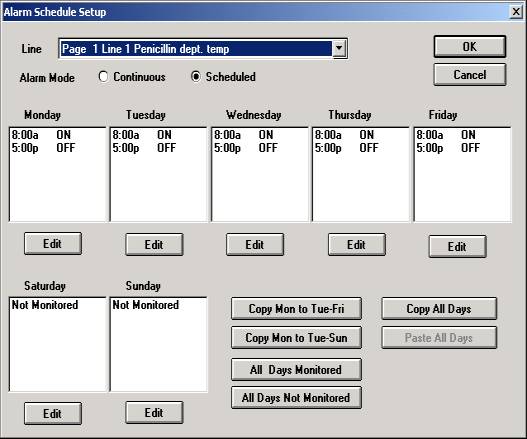Edit the Friday schedule

(457, 246)
